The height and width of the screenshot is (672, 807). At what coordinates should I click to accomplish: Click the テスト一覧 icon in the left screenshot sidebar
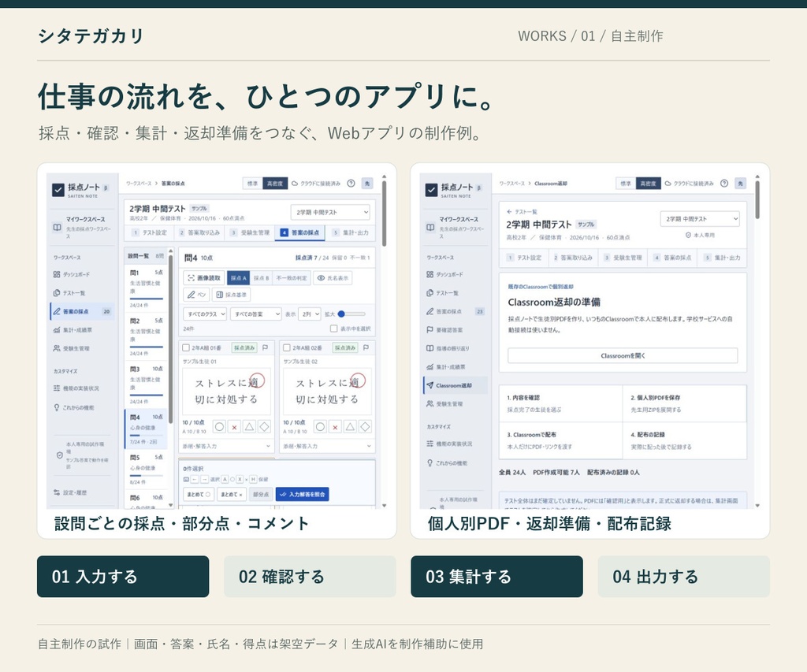pyautogui.click(x=57, y=293)
